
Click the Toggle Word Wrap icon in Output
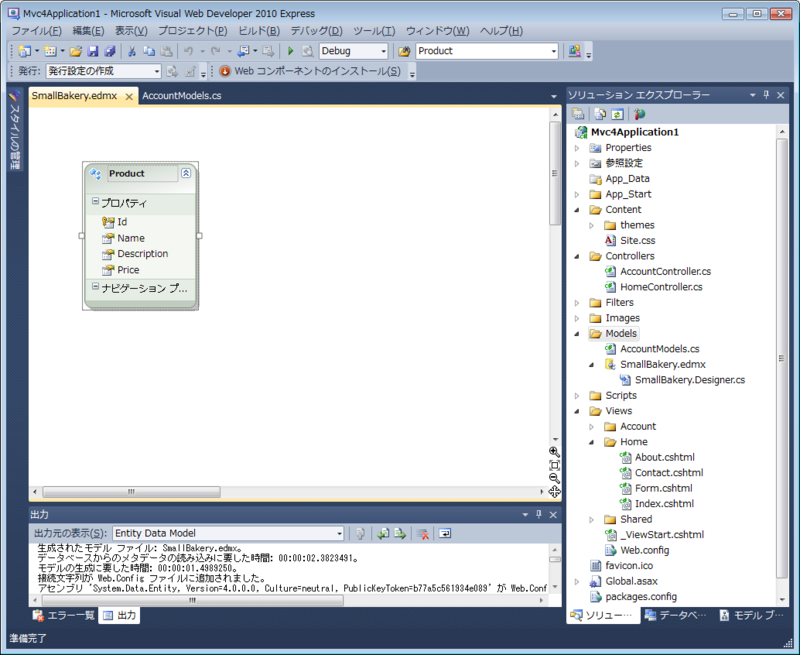tap(445, 534)
